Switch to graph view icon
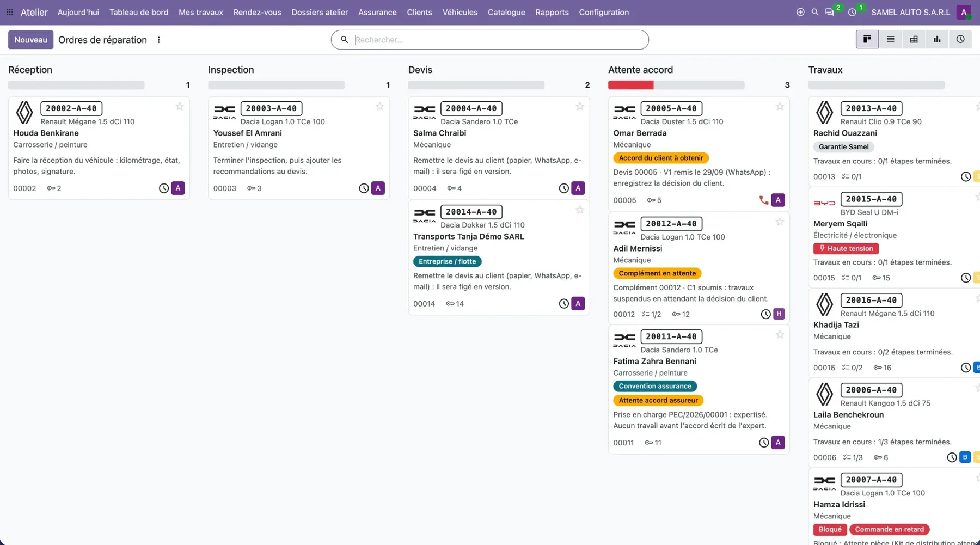This screenshot has height=545, width=980. [937, 39]
